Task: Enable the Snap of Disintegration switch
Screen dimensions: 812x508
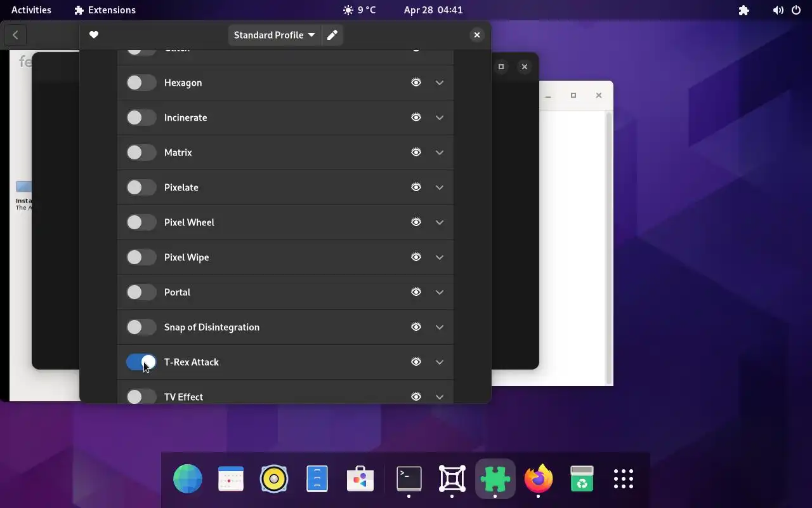Action: [141, 327]
